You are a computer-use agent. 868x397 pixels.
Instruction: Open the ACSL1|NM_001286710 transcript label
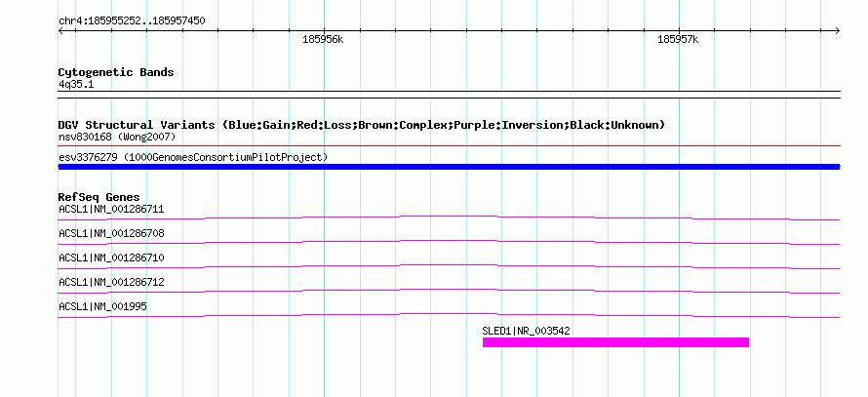[111, 258]
